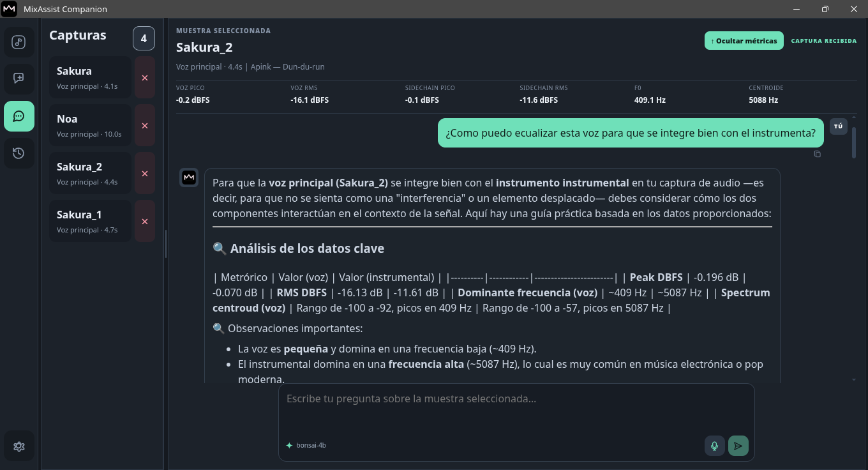Click the TÚ user badge

point(839,126)
